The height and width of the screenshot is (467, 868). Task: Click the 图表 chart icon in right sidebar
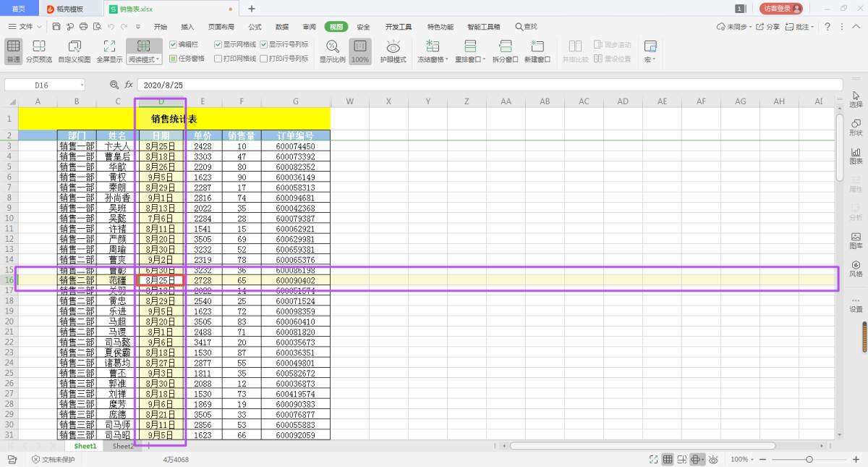coord(856,155)
